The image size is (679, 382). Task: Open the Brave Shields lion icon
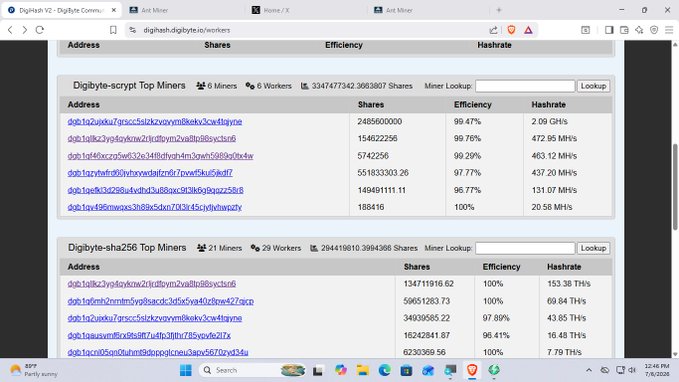pos(511,30)
